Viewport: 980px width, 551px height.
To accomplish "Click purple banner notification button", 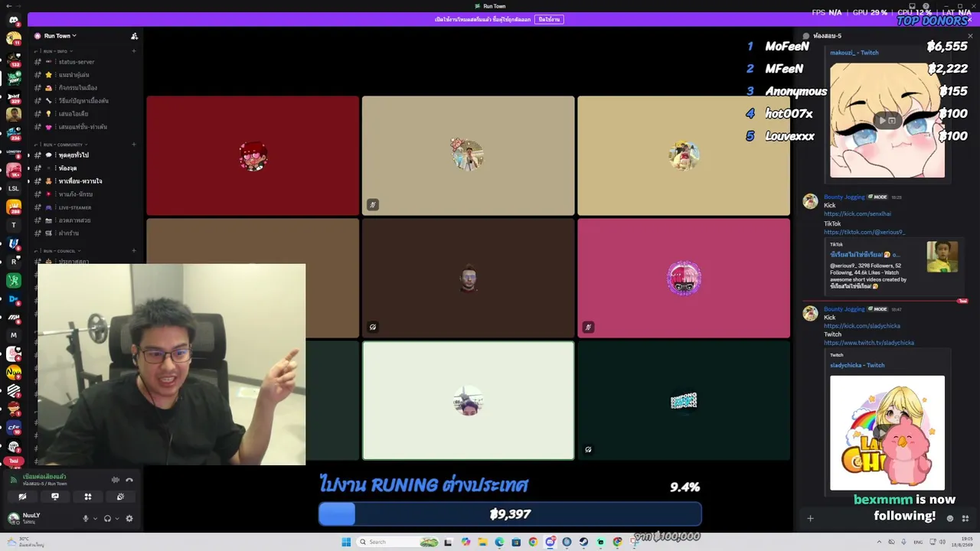I will tap(549, 19).
